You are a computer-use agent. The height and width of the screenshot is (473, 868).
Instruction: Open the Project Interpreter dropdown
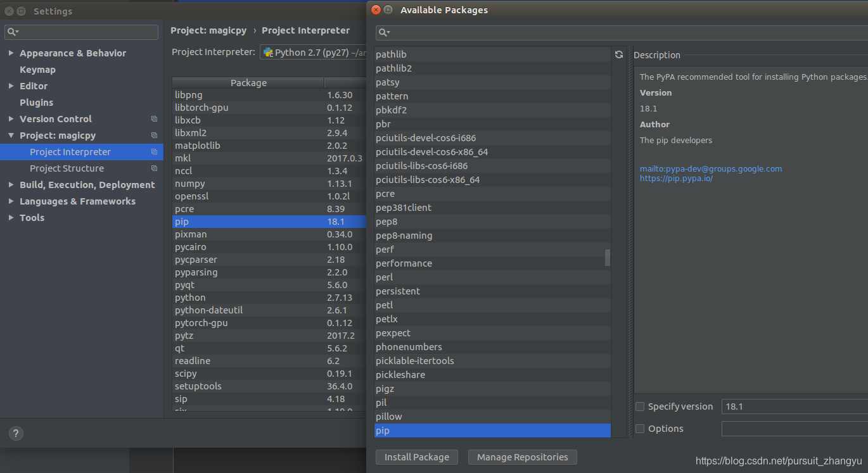[314, 53]
